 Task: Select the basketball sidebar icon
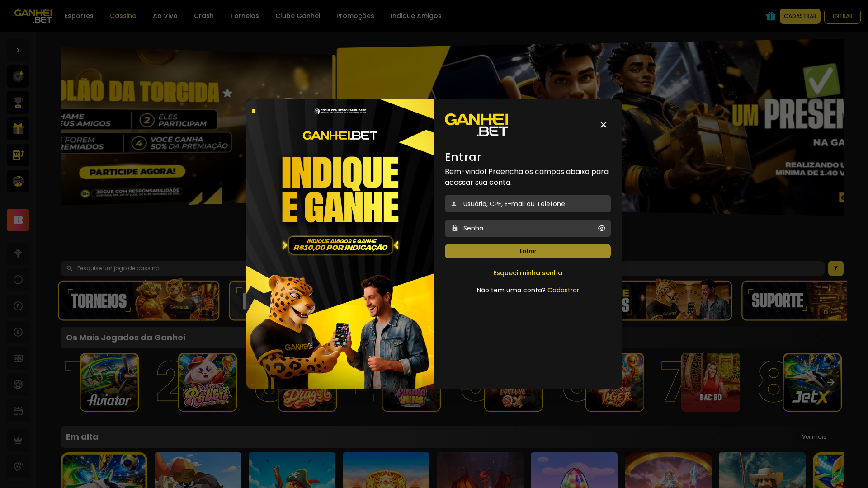point(18,181)
